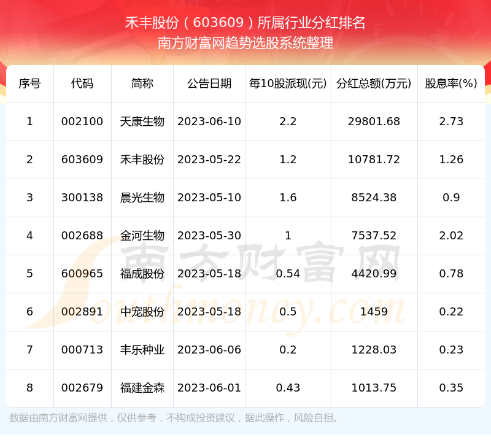
Task: Click the 分红总额(万元) column header
Action: point(374,83)
